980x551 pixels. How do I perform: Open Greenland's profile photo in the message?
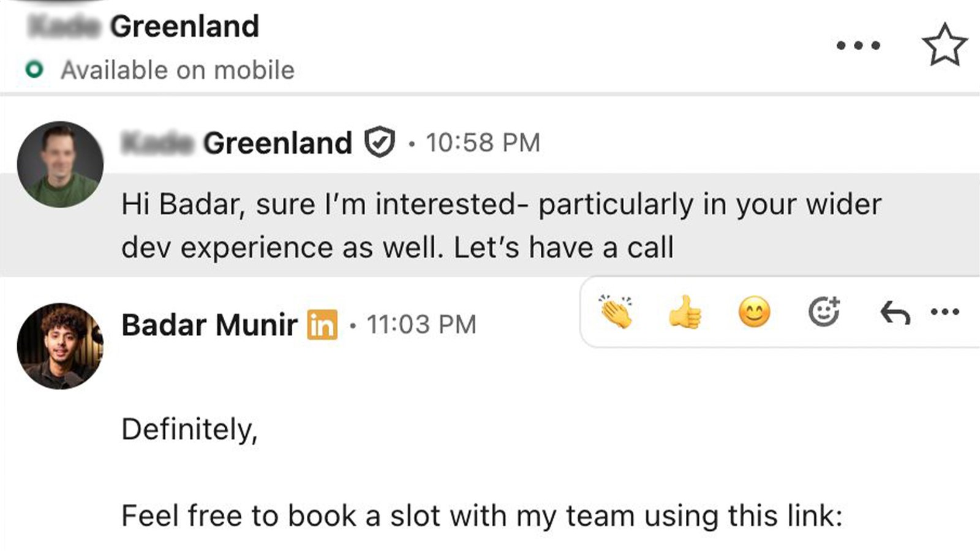60,164
